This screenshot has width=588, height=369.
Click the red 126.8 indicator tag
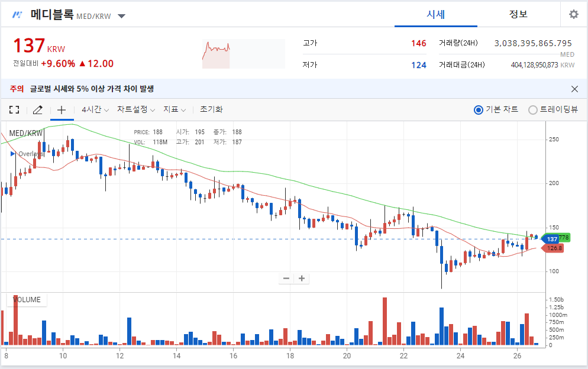click(553, 248)
